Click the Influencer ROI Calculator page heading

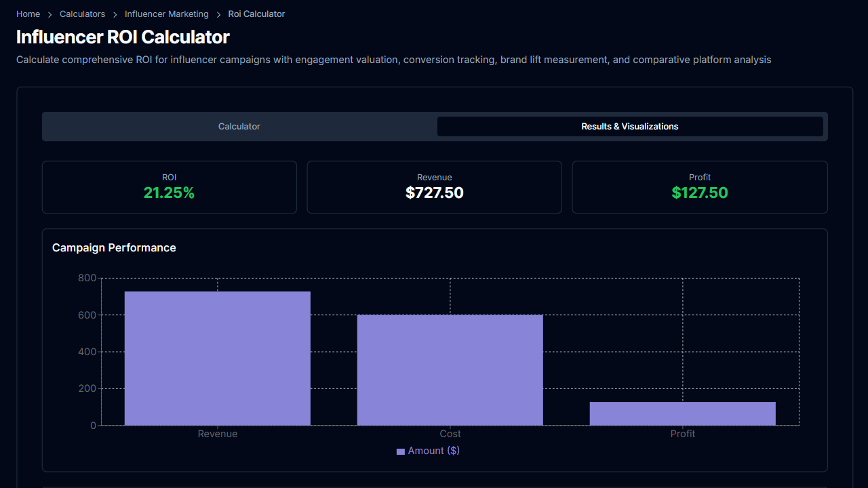pyautogui.click(x=123, y=37)
